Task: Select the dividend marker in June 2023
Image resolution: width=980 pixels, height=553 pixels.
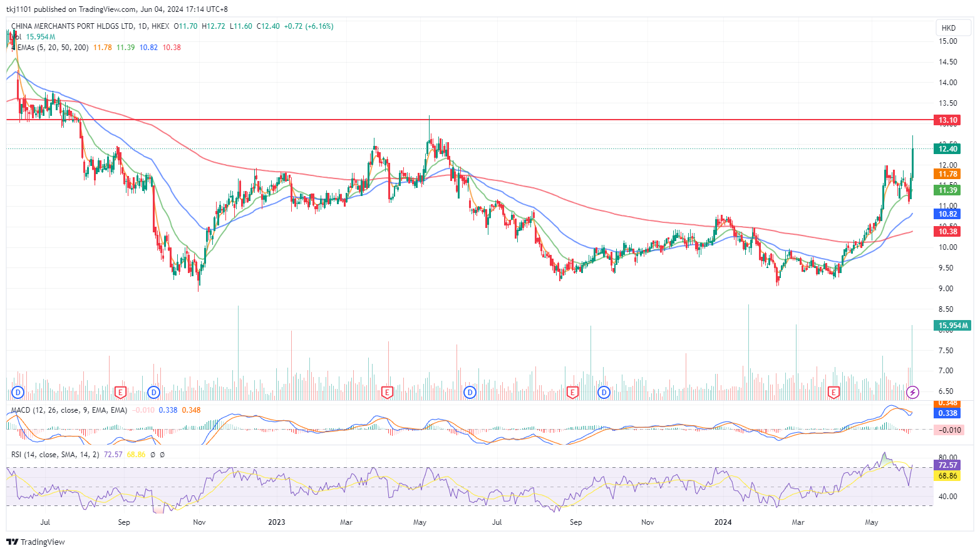Action: click(470, 393)
